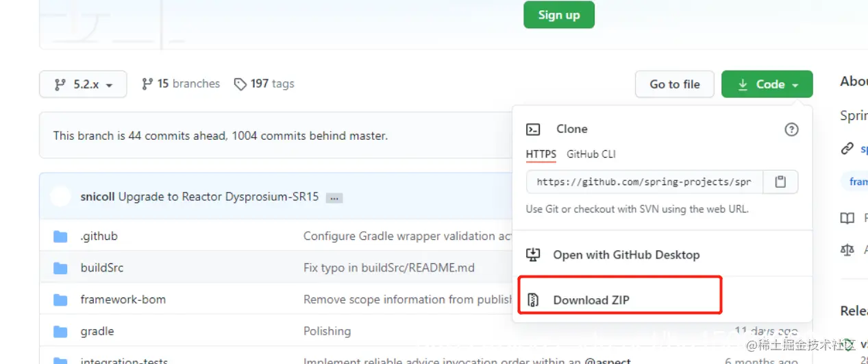Click the branch comparison text '44 commits ahead'
The height and width of the screenshot is (364, 868).
[177, 136]
